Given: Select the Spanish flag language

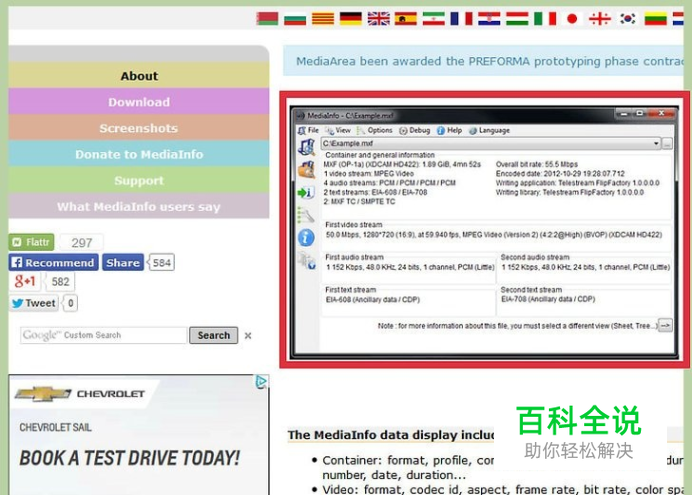Looking at the screenshot, I should (406, 19).
